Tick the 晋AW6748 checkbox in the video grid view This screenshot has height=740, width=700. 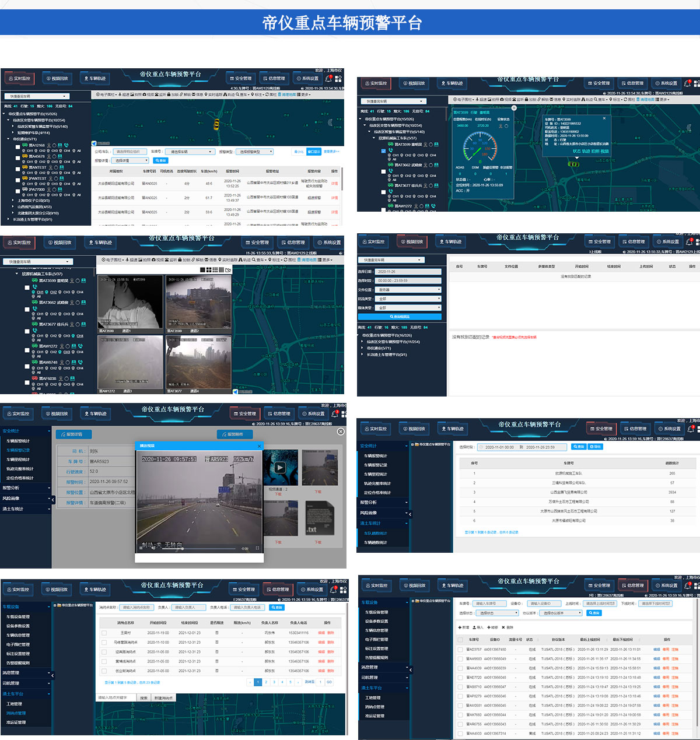(27, 366)
